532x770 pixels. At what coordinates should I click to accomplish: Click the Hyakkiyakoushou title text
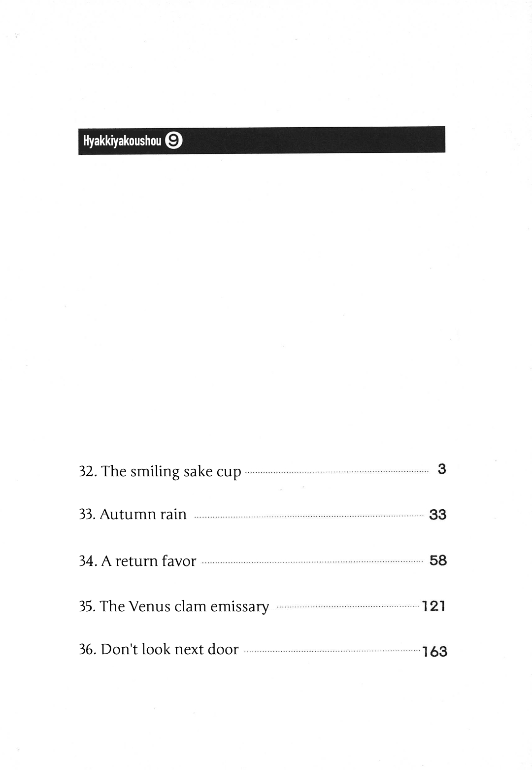pyautogui.click(x=122, y=141)
